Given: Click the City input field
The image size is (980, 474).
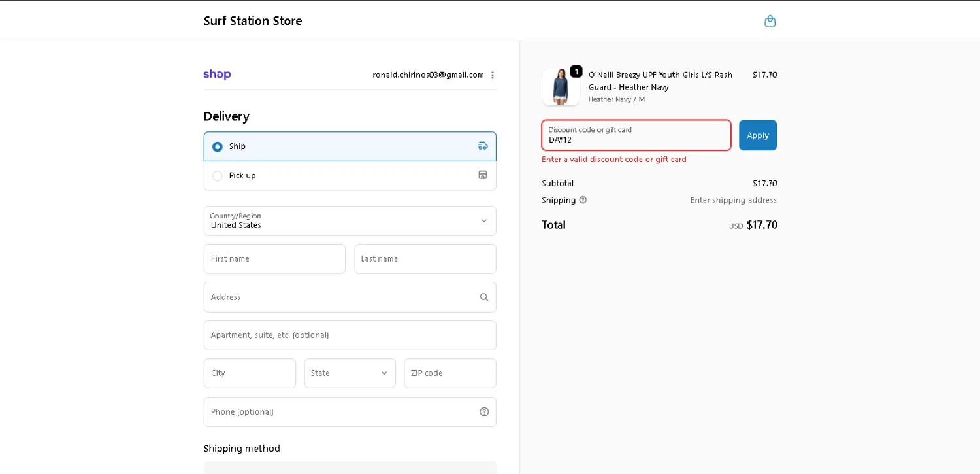Looking at the screenshot, I should tap(250, 373).
